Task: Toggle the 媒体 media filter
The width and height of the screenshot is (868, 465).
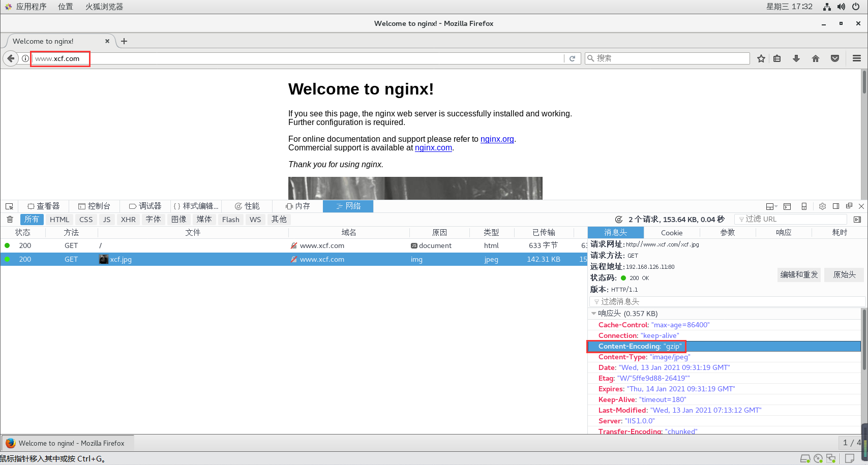Action: [204, 220]
